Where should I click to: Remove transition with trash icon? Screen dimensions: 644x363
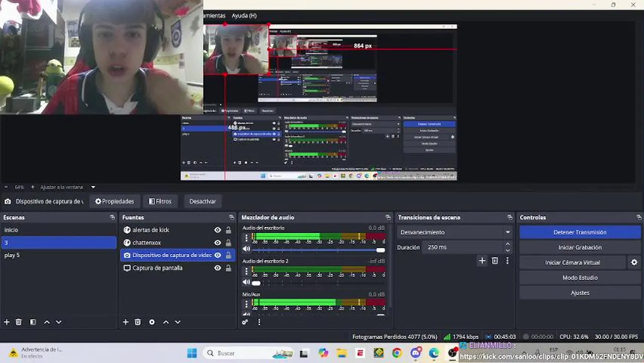(x=495, y=261)
